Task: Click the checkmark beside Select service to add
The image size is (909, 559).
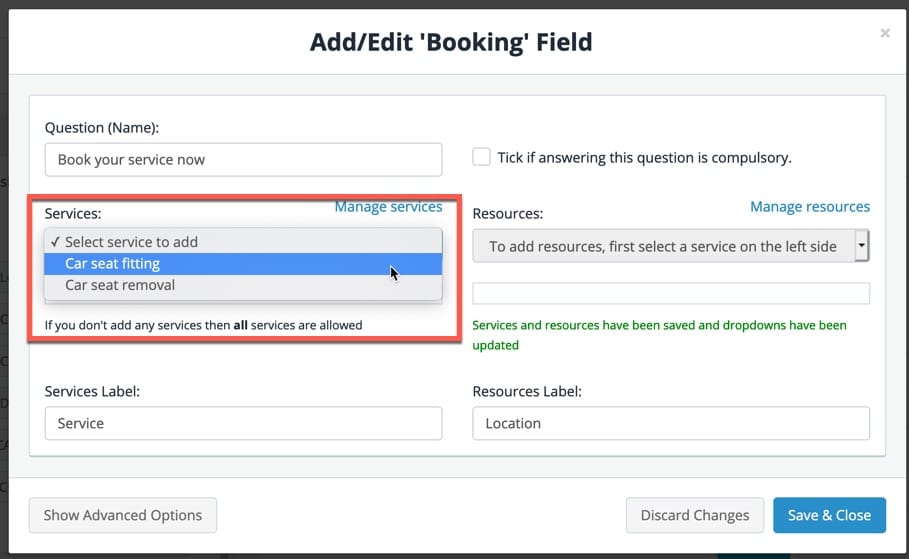Action: coord(55,242)
